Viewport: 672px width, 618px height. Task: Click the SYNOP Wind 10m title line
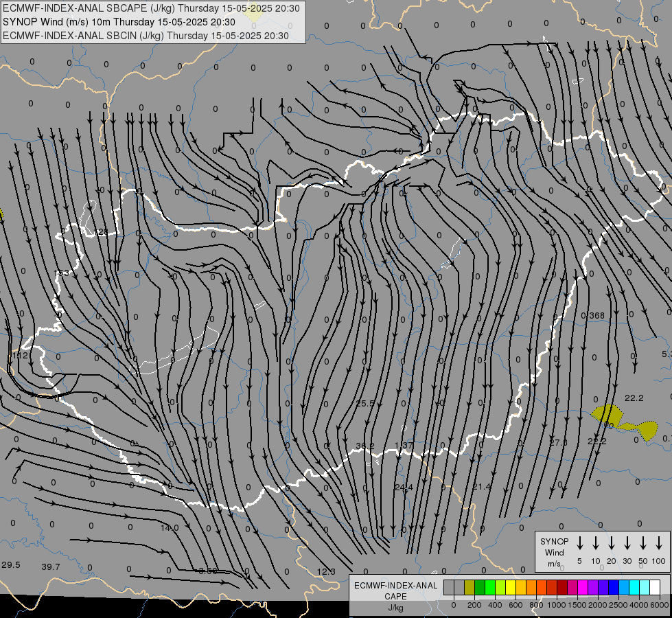click(x=119, y=22)
